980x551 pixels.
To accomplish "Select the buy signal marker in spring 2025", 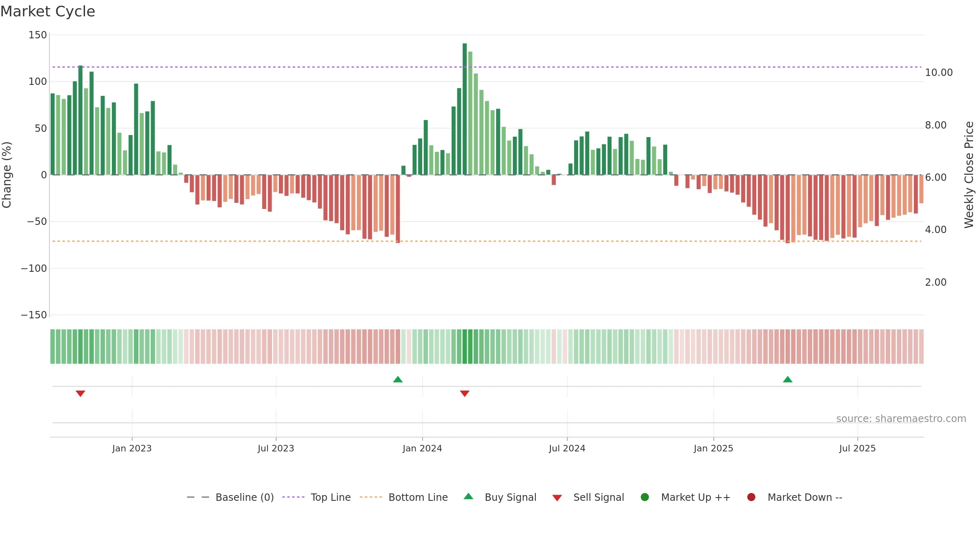I will [788, 380].
